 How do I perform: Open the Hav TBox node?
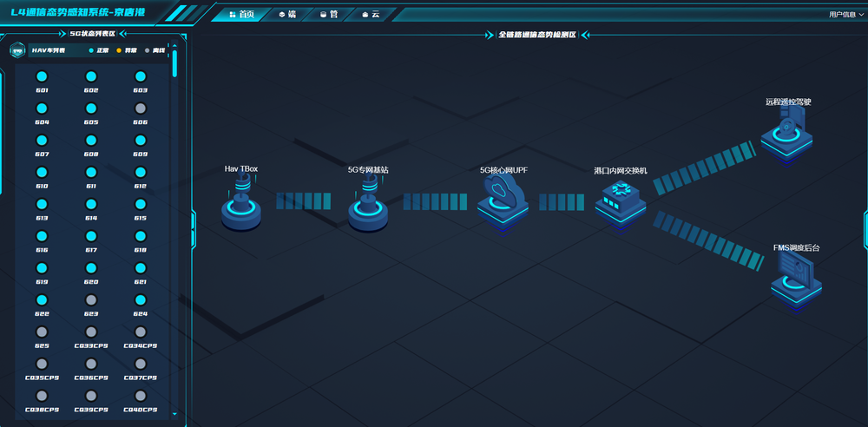point(241,203)
